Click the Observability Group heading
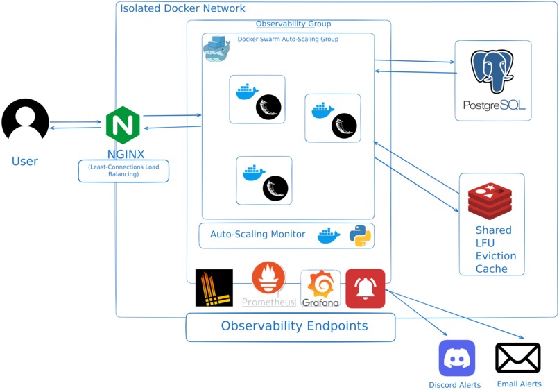 tap(293, 24)
